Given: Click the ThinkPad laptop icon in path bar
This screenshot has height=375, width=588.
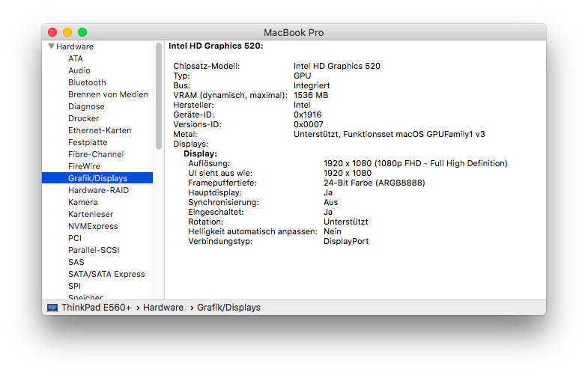Looking at the screenshot, I should coord(52,308).
